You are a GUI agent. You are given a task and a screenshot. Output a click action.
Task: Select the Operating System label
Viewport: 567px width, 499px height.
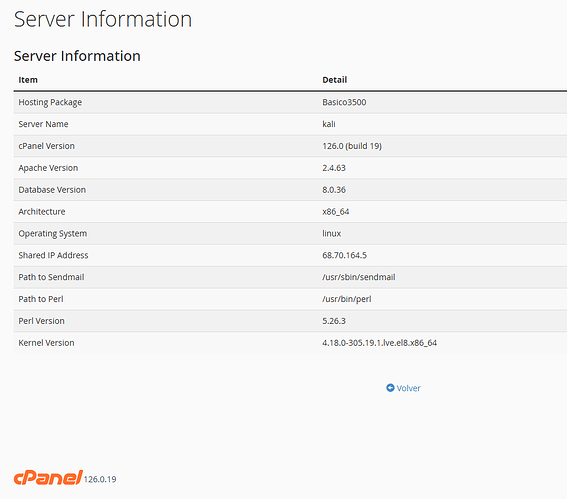[x=52, y=234]
